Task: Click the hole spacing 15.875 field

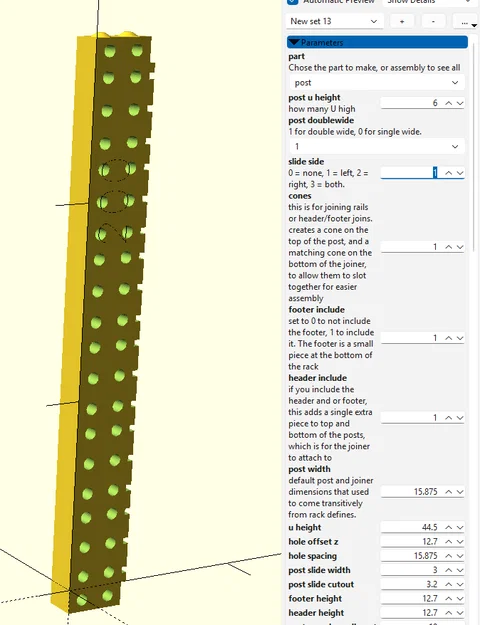Action: pyautogui.click(x=411, y=555)
